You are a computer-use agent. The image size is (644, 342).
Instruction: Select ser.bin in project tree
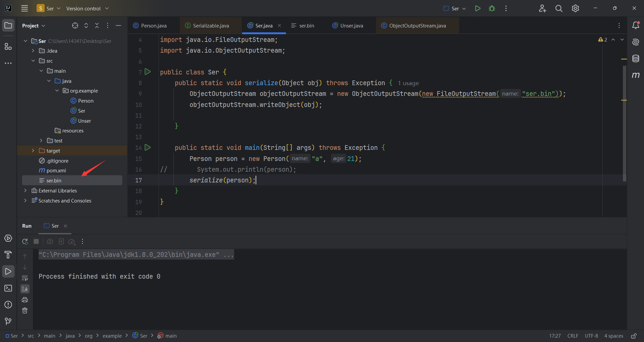[72, 180]
